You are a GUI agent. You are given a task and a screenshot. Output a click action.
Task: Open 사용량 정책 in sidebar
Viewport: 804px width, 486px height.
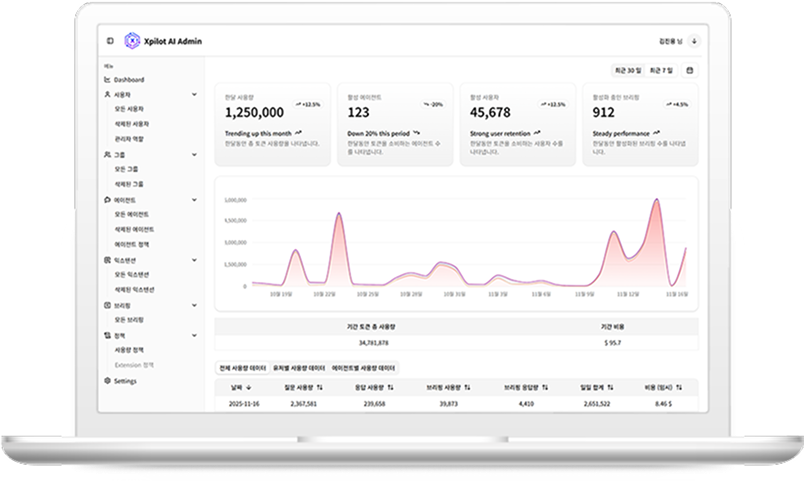[x=132, y=351]
